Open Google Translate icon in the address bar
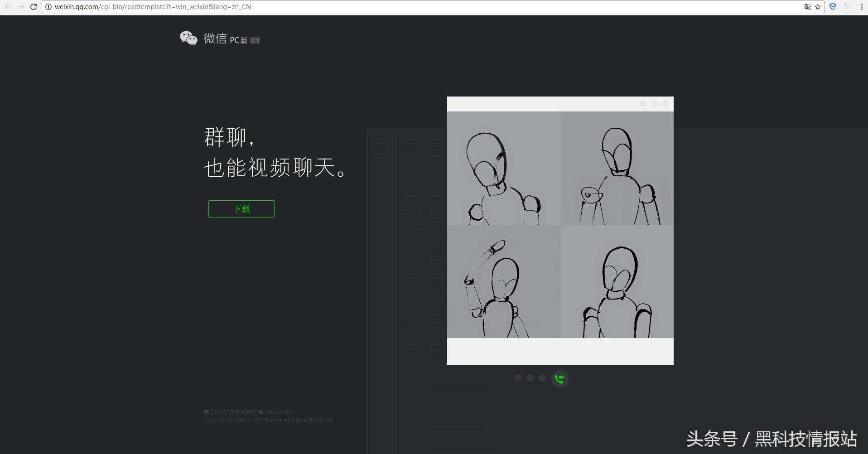The width and height of the screenshot is (868, 454). click(x=807, y=7)
